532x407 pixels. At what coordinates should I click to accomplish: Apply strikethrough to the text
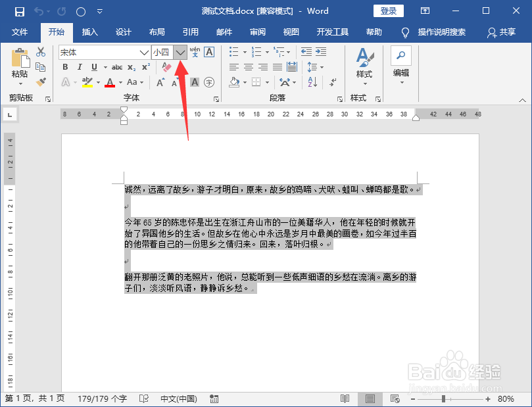point(117,67)
